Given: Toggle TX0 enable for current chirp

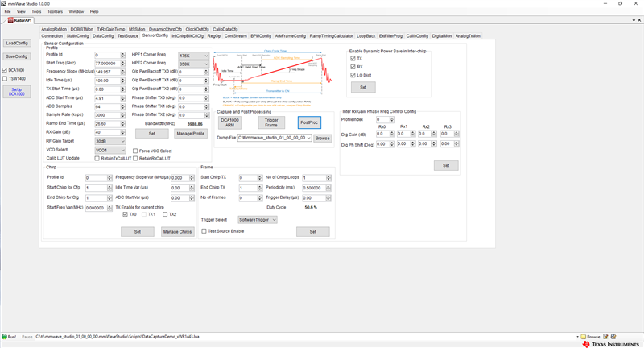Looking at the screenshot, I should pyautogui.click(x=126, y=214).
